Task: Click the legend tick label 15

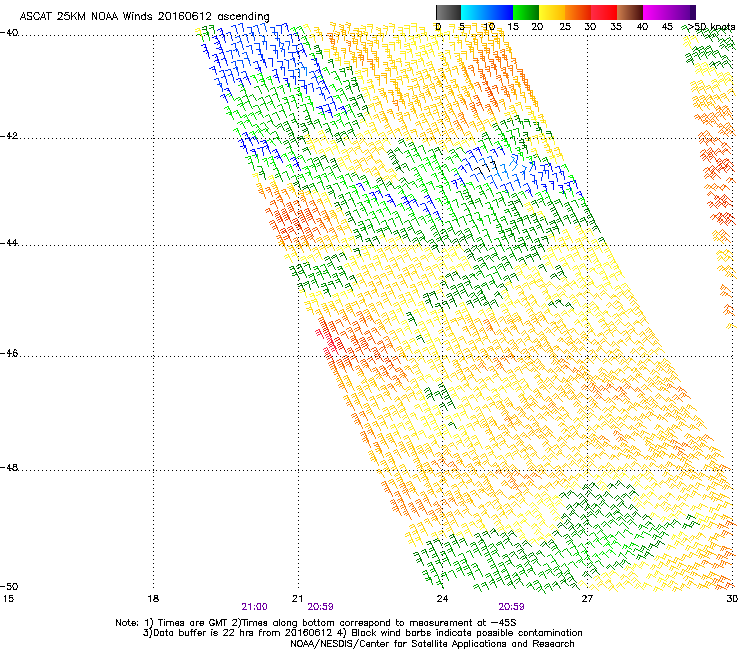Action: coord(513,27)
